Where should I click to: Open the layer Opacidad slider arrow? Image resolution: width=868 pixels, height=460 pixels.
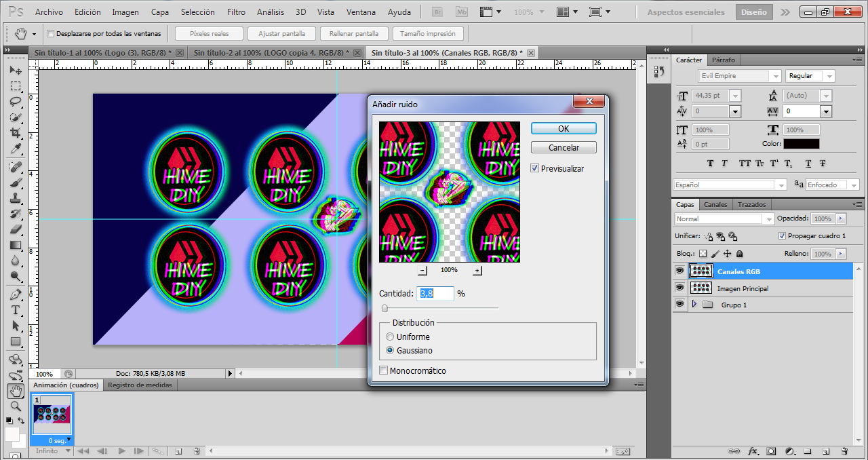(x=841, y=218)
